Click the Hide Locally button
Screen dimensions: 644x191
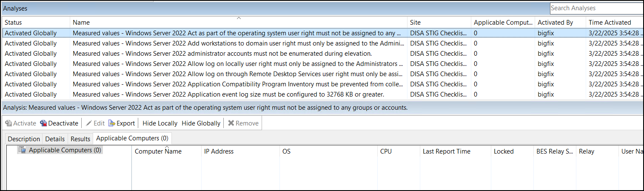[x=160, y=123]
